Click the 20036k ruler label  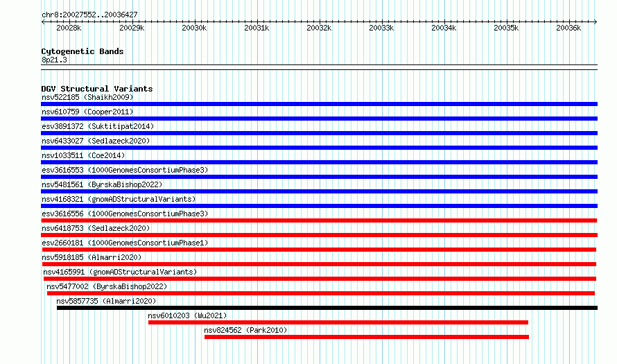(x=568, y=28)
